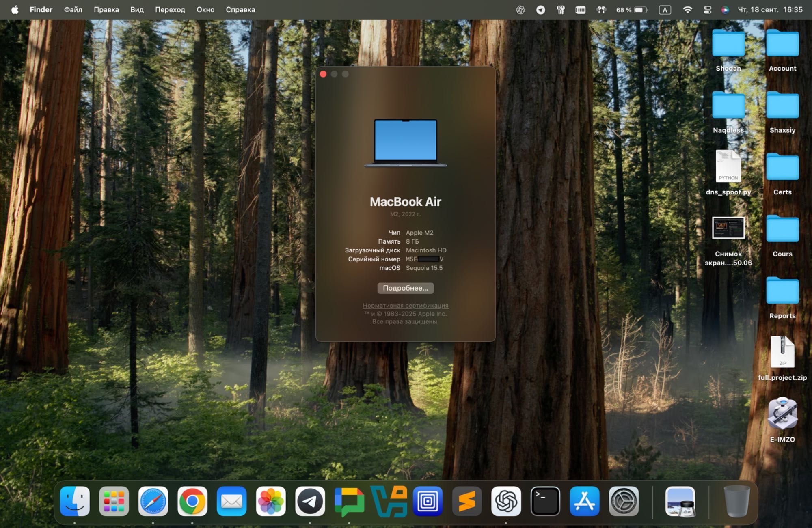Open the Apple menu

pyautogui.click(x=15, y=10)
